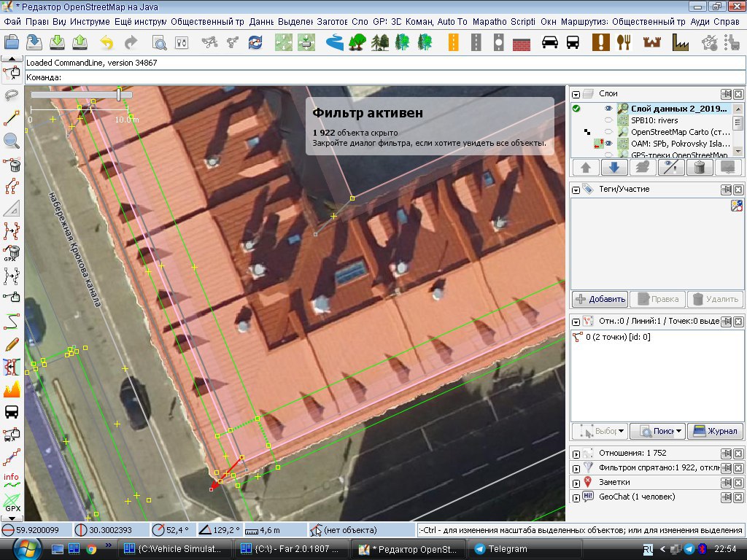Image resolution: width=747 pixels, height=560 pixels.
Task: Apply the river (blue water) preset
Action: point(335,42)
